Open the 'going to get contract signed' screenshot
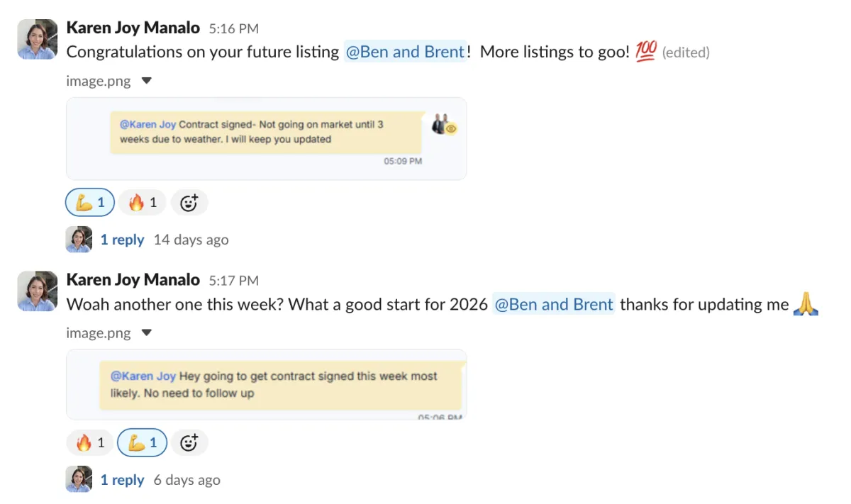Image resolution: width=851 pixels, height=504 pixels. point(266,384)
